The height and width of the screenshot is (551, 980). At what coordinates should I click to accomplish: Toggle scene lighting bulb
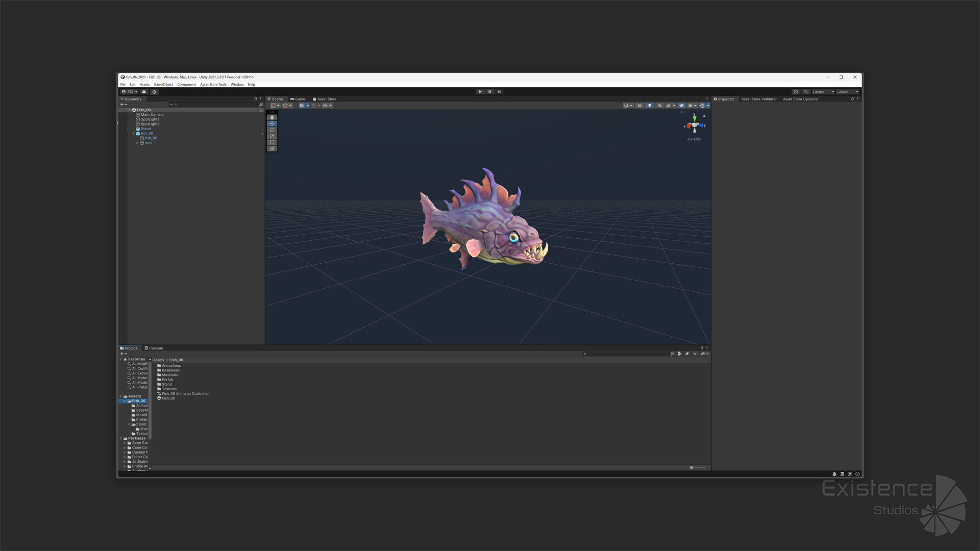pyautogui.click(x=650, y=106)
